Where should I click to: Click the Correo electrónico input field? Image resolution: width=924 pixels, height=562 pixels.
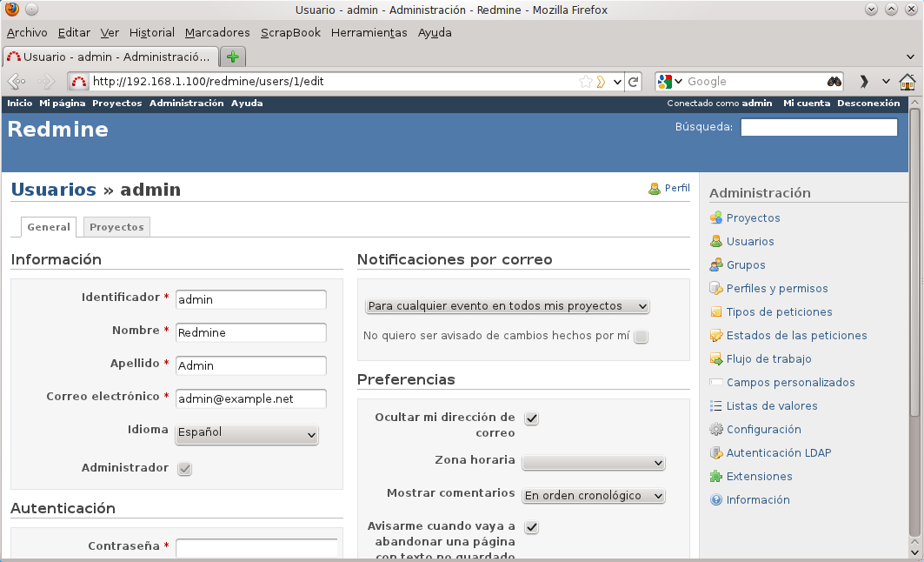(251, 398)
